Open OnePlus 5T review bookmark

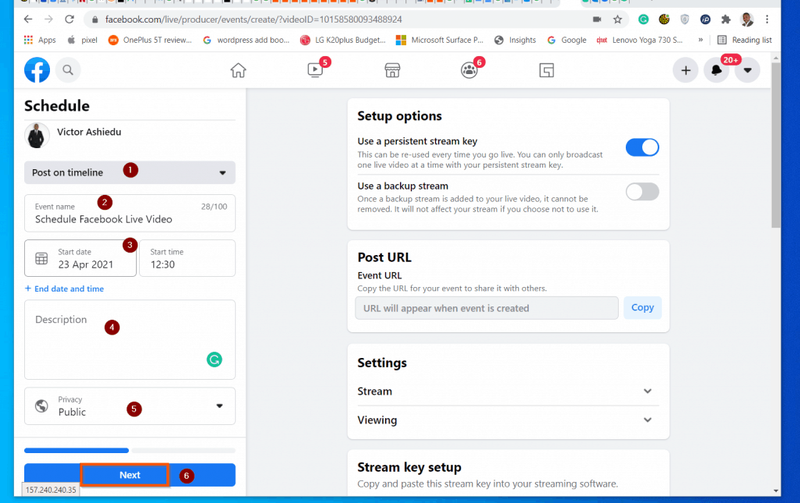[150, 40]
